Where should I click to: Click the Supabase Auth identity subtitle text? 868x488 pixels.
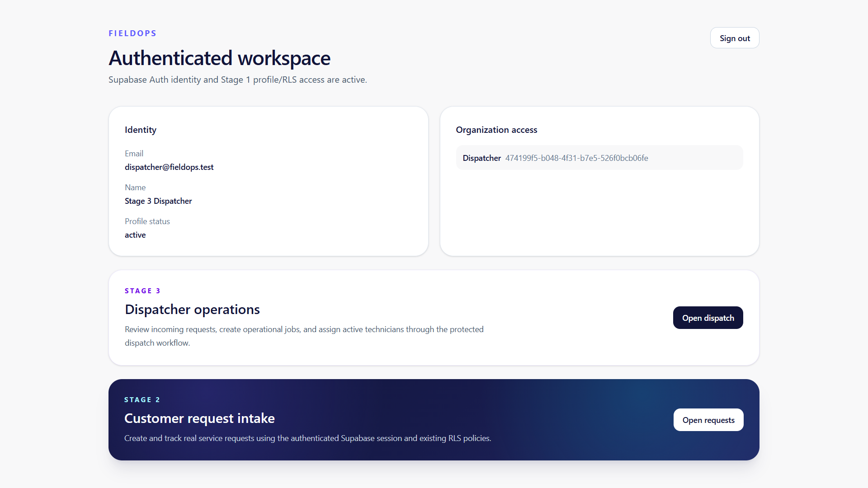coord(238,80)
